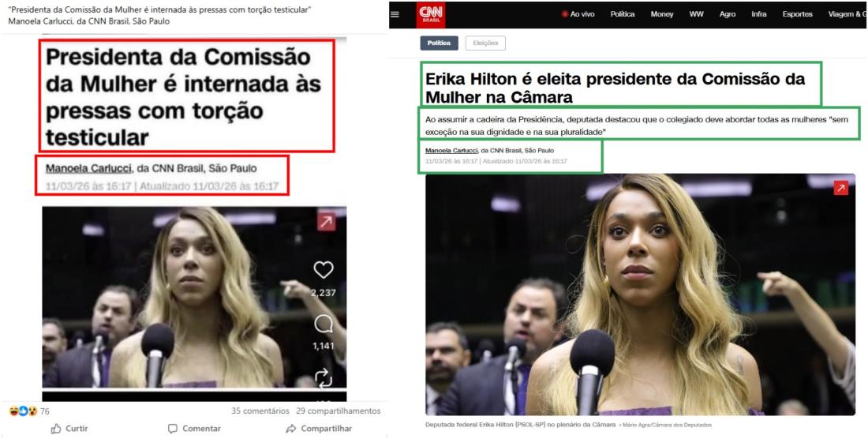
Task: Click the Curtir button
Action: coord(69,429)
